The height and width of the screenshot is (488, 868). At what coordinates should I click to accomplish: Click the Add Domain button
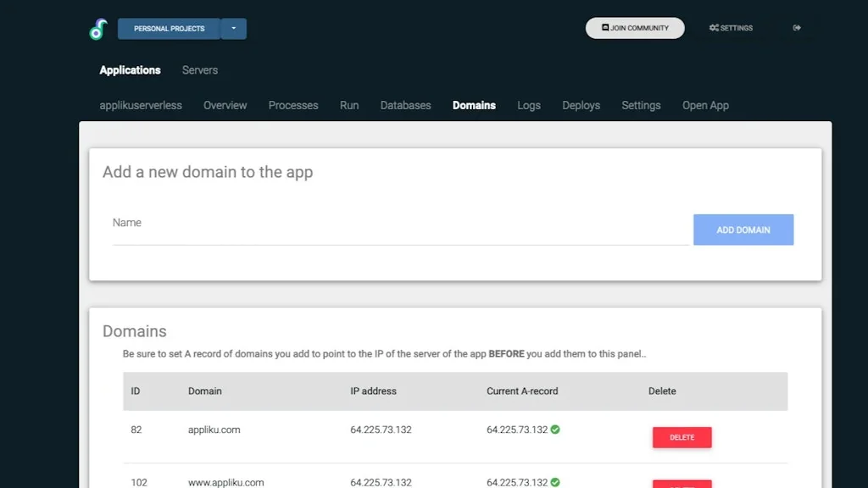743,229
